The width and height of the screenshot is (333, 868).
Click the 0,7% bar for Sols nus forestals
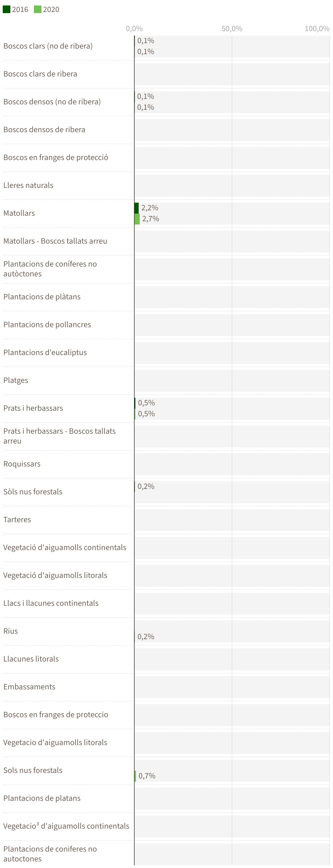point(135,776)
